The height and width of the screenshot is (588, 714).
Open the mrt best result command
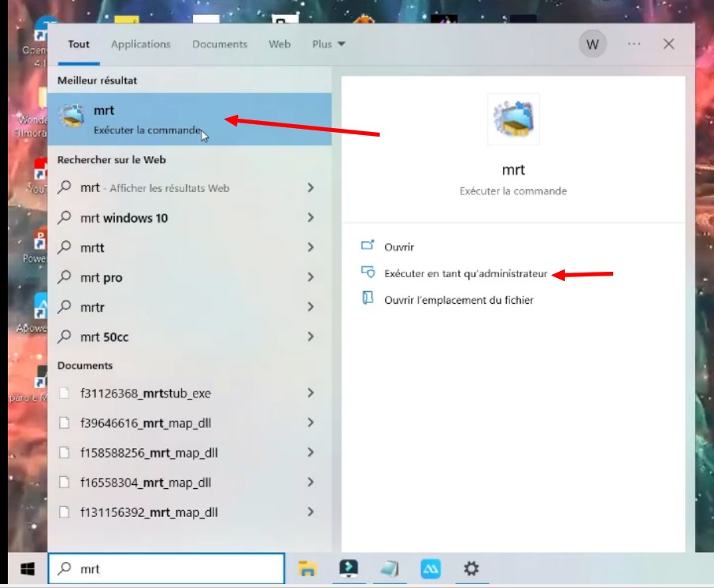pyautogui.click(x=141, y=119)
